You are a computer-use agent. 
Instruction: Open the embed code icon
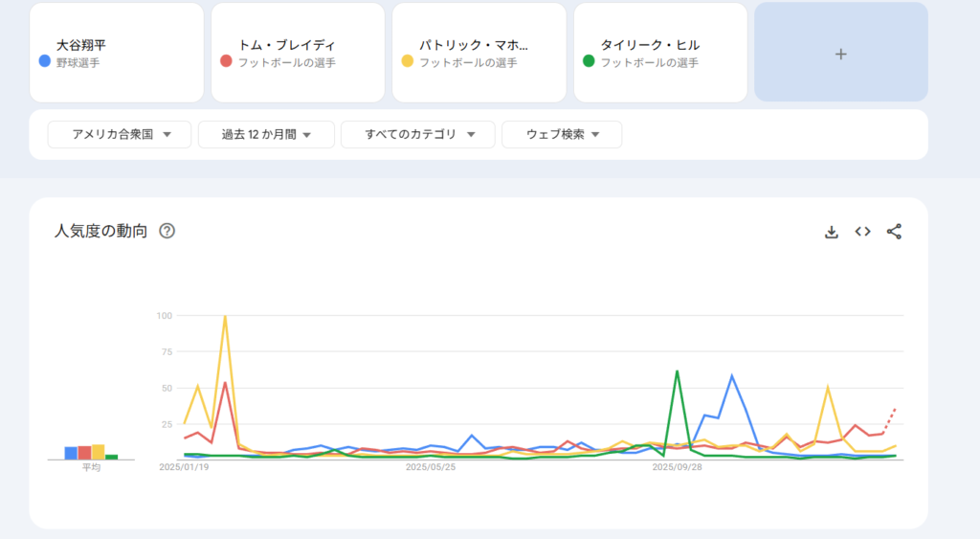(x=862, y=232)
